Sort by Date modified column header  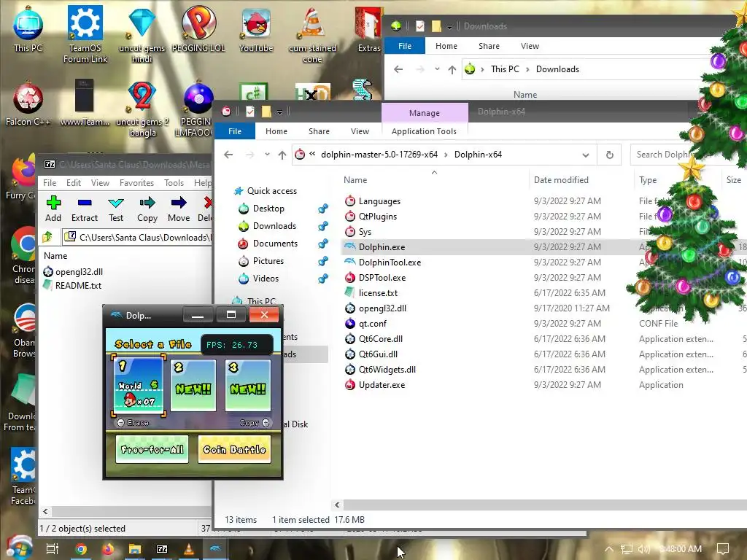click(561, 180)
